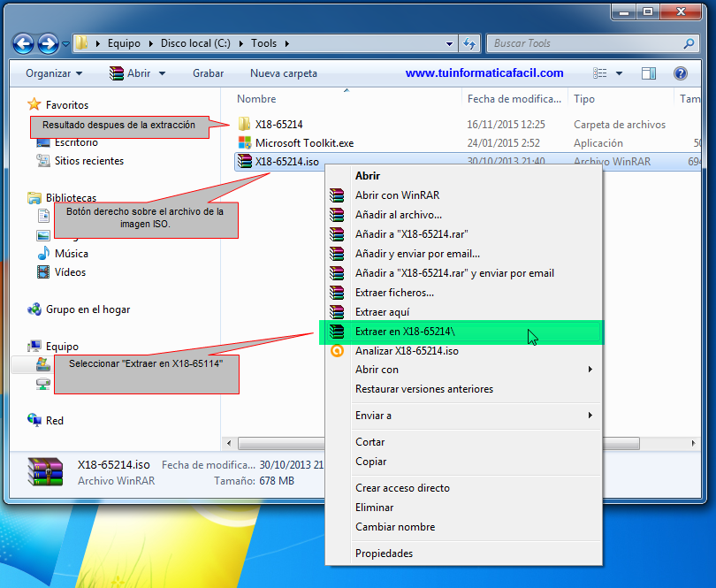Open the view options dropdown arrow
This screenshot has width=716, height=588.
coord(619,73)
